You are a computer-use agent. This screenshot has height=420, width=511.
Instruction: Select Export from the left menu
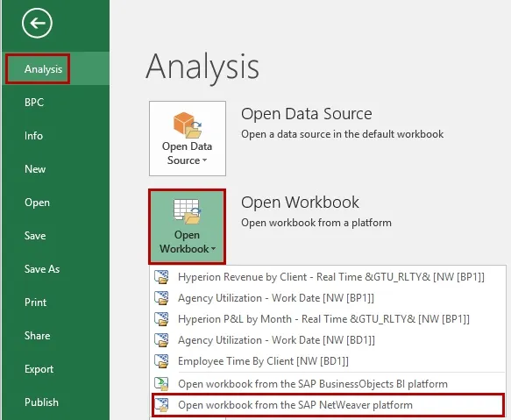(x=39, y=369)
